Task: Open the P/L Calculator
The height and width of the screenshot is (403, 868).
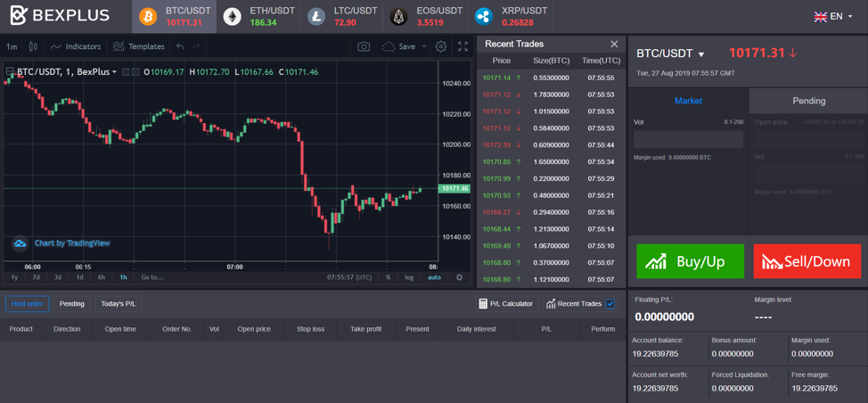Action: click(507, 304)
